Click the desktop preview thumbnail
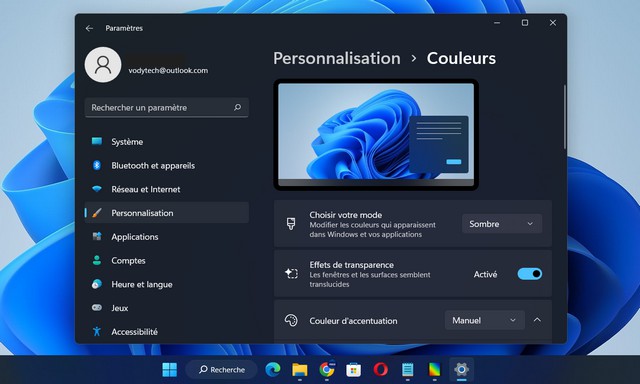640x384 pixels. pos(376,135)
